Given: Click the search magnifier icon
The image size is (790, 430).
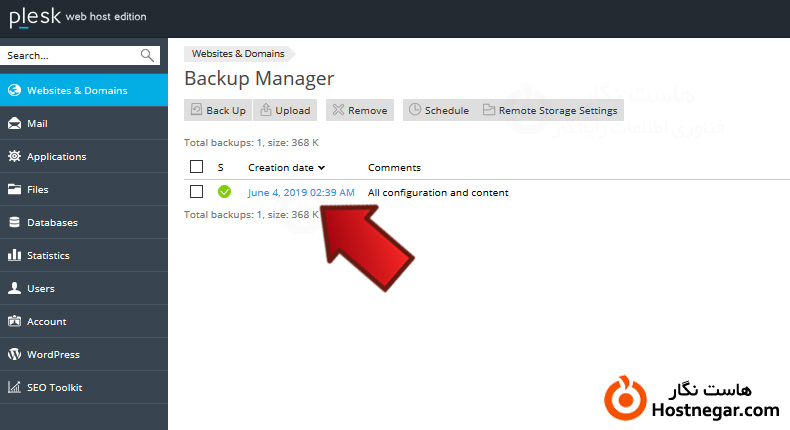Looking at the screenshot, I should 147,56.
